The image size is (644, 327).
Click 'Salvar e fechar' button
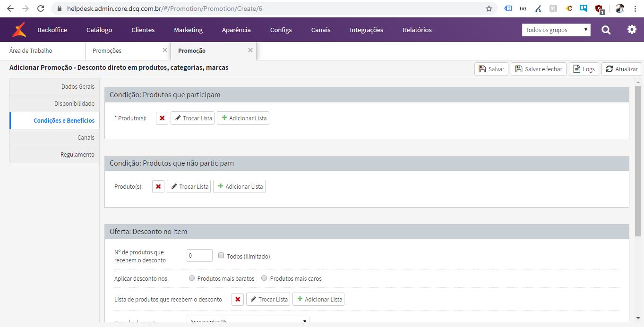(x=539, y=69)
